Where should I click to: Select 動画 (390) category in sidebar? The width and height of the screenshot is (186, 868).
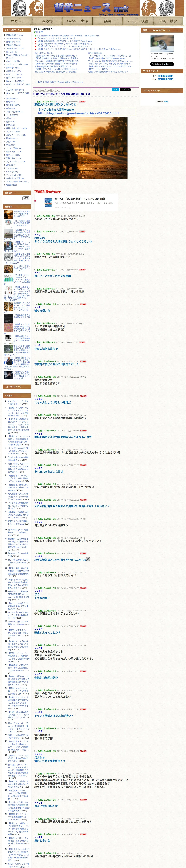(x=10, y=145)
